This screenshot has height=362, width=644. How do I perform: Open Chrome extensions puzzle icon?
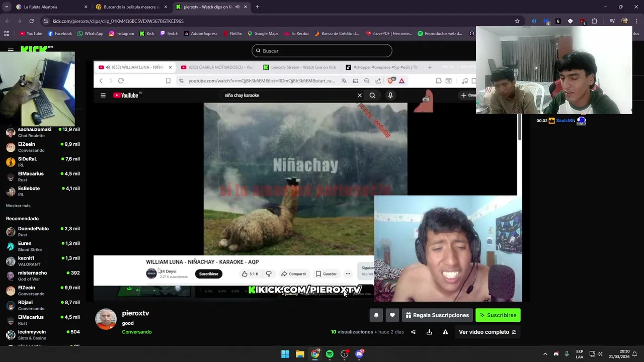pos(595,21)
